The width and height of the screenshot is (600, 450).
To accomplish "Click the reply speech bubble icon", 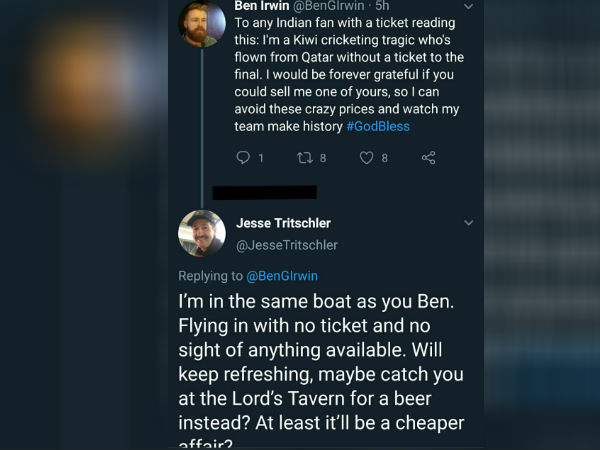I will coord(243,158).
